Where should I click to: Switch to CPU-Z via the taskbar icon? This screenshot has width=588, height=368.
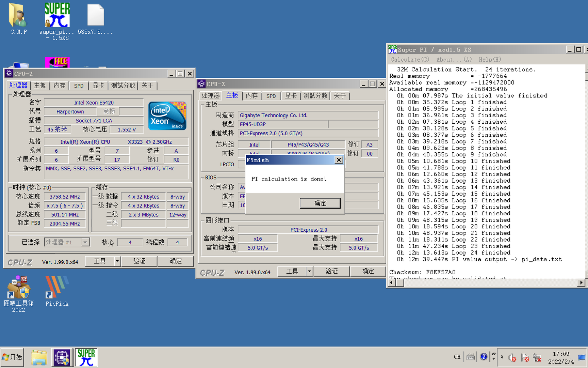point(62,357)
